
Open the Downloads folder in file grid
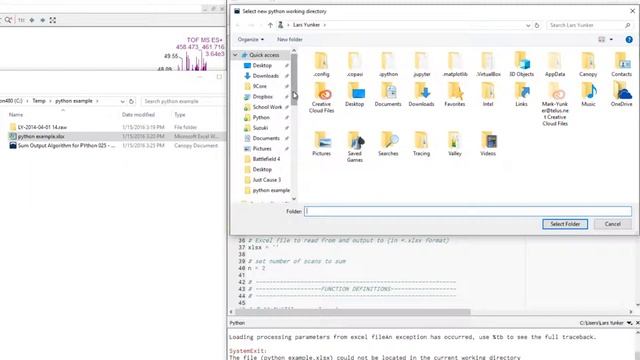pyautogui.click(x=422, y=94)
